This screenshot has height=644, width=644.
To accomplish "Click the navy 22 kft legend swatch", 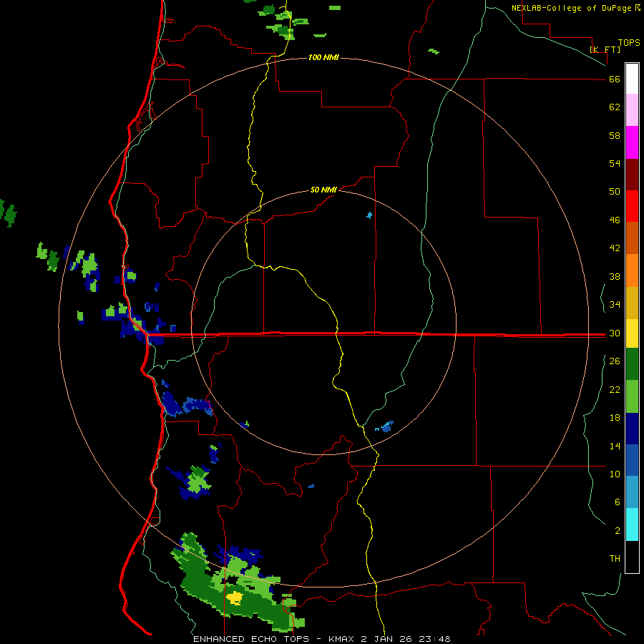I will [632, 429].
